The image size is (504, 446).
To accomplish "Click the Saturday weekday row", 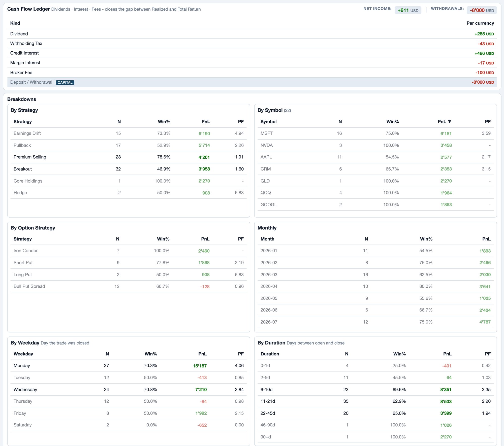I will (x=129, y=425).
